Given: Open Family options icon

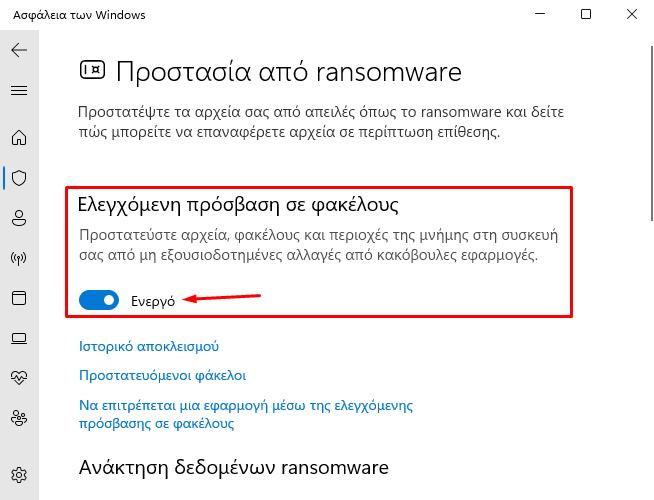Looking at the screenshot, I should [x=19, y=418].
